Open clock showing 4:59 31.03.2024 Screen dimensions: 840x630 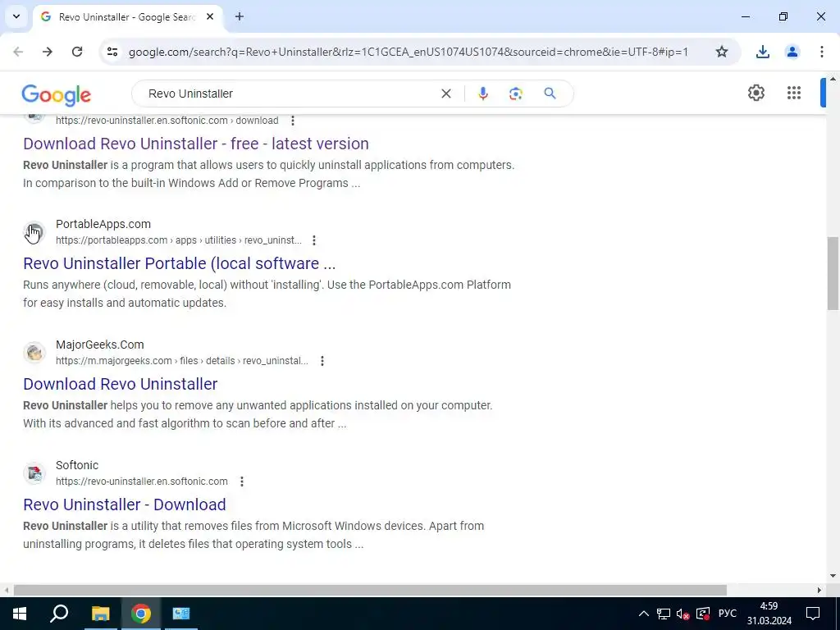pos(769,614)
